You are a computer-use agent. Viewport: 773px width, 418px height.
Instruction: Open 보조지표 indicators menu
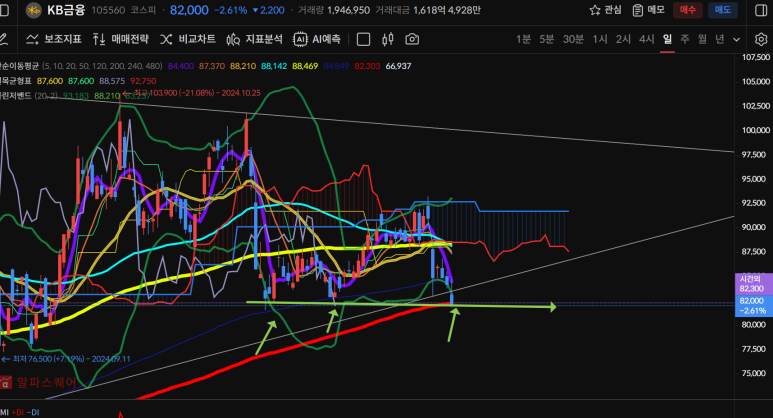tap(54, 39)
